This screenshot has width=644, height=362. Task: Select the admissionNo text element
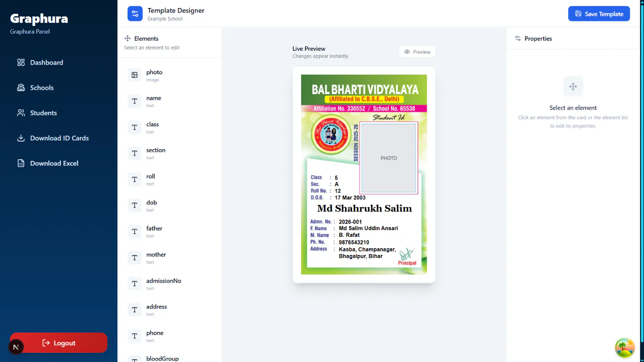point(169,283)
